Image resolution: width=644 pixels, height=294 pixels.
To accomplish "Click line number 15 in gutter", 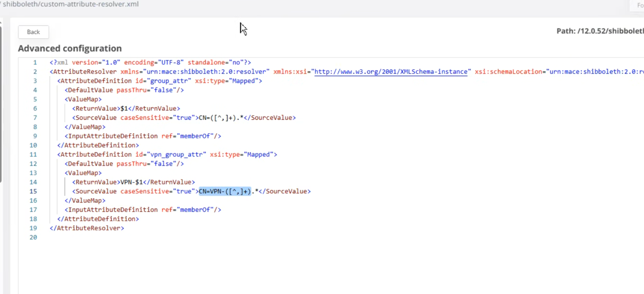I will tap(33, 191).
